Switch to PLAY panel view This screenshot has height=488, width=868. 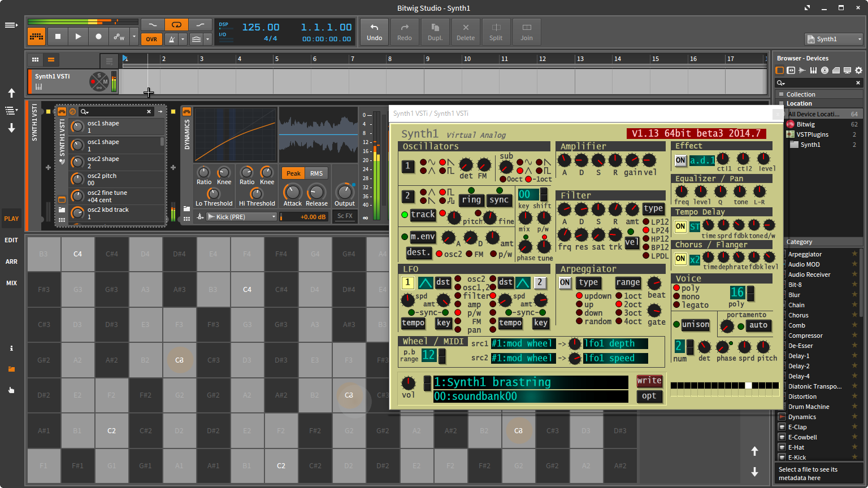[x=11, y=219]
